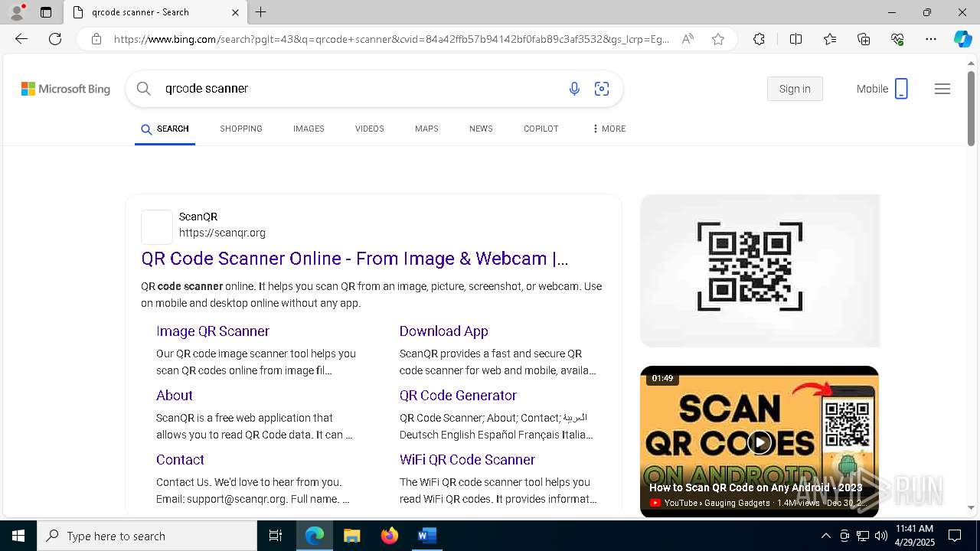Screen dimensions: 980x551
Task: Click the search magnifier in Bing box
Action: click(144, 89)
